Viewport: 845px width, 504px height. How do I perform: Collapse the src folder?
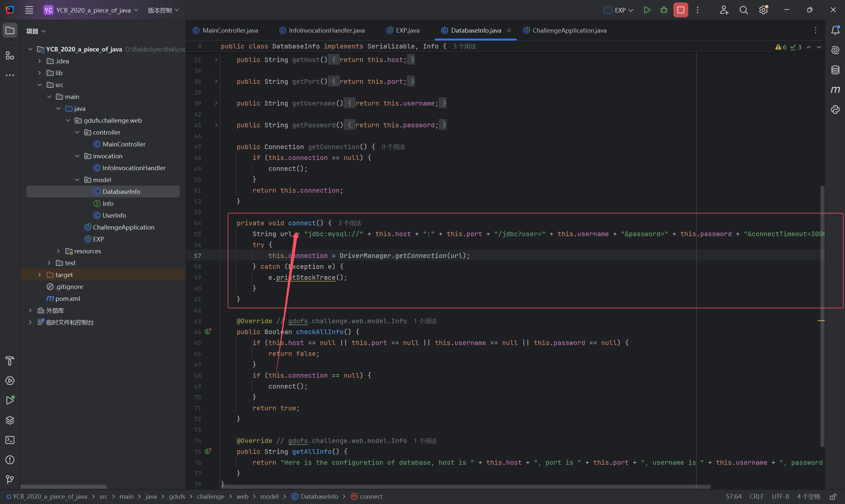[x=39, y=85]
